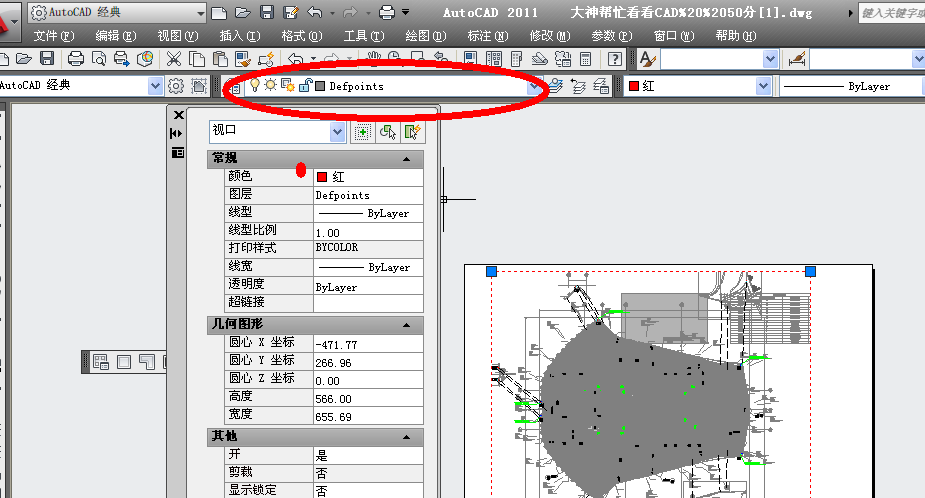Open the DesignCenter icon in the standard toolbar
The height and width of the screenshot is (498, 925).
pos(494,58)
